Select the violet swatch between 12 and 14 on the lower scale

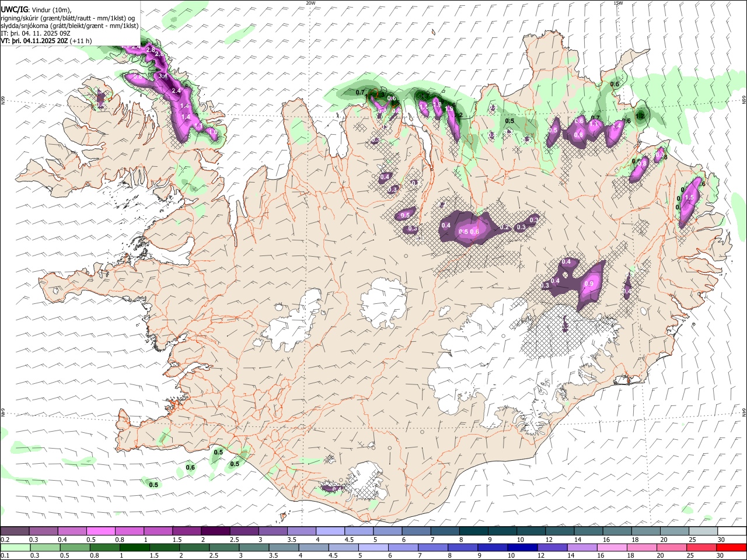coord(551,547)
